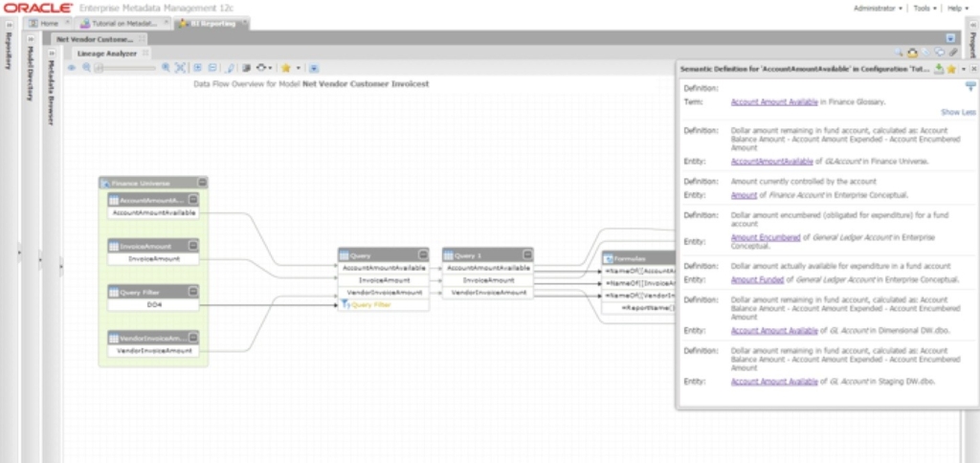Open the Tools menu
This screenshot has height=463, width=980.
click(924, 8)
